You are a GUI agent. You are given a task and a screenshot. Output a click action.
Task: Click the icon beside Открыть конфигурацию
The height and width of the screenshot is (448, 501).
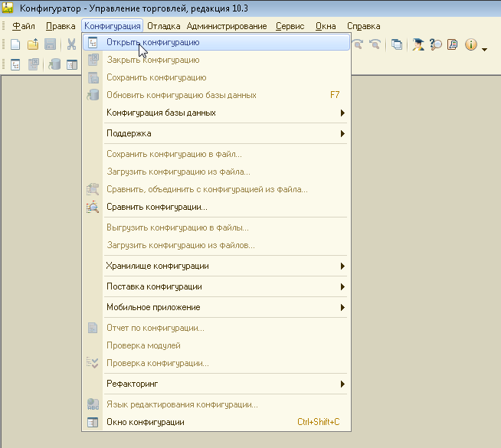[93, 42]
